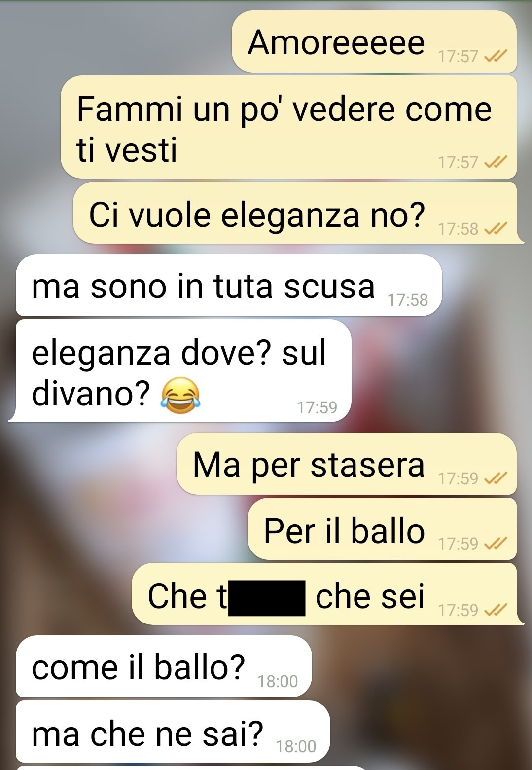Select the 'ma sono in tuta scusa' message

229,285
